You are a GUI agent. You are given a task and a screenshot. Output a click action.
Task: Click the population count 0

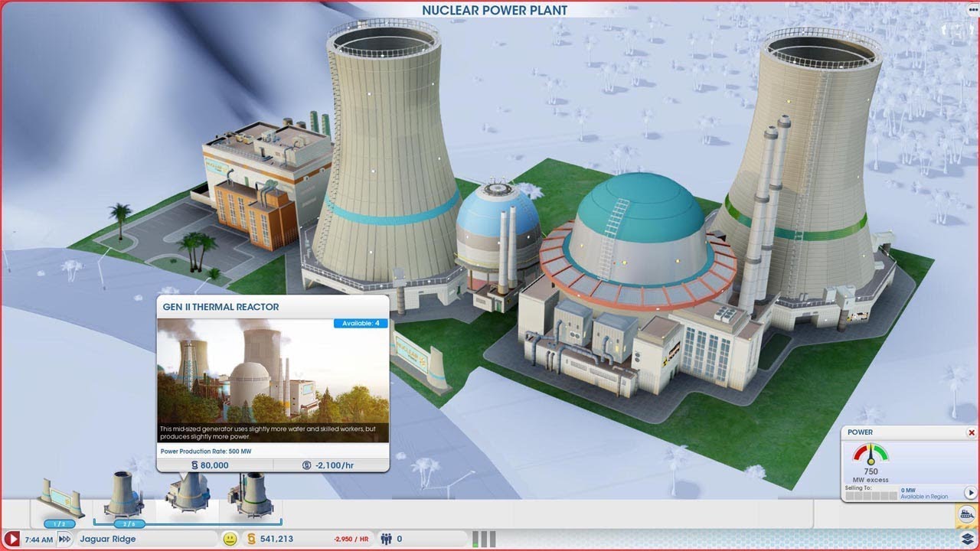(x=399, y=539)
